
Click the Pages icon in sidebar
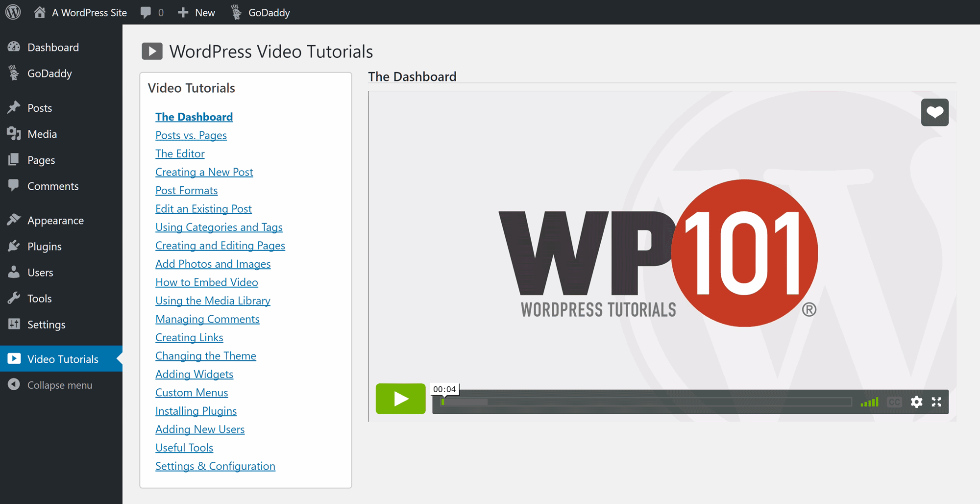14,160
